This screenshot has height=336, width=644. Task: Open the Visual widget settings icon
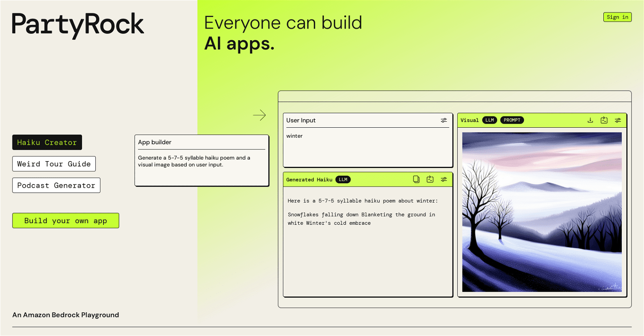click(x=618, y=120)
